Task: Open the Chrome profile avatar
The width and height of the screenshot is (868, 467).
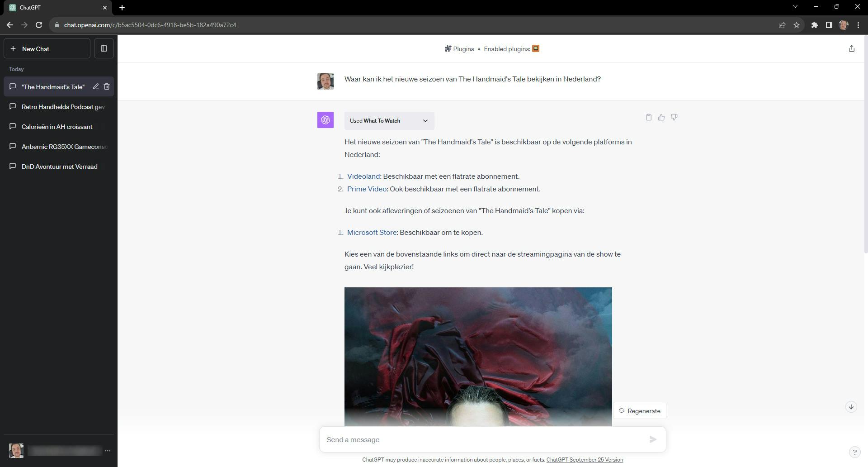Action: (844, 25)
